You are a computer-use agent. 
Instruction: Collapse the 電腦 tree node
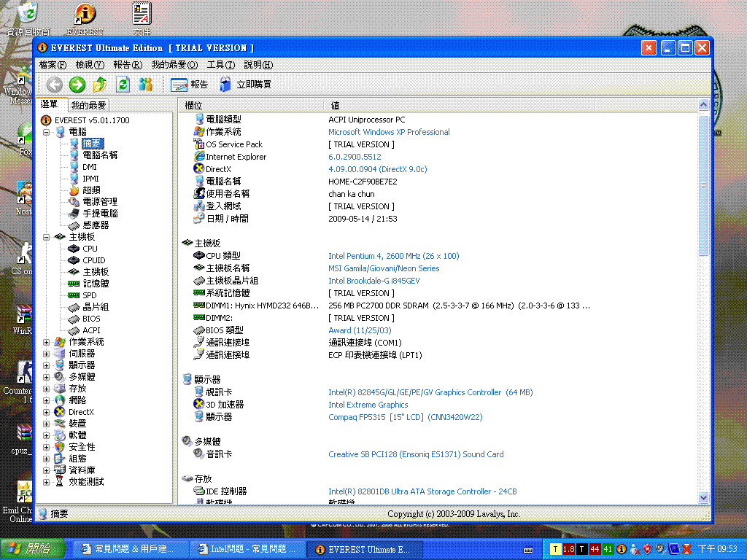pyautogui.click(x=47, y=132)
